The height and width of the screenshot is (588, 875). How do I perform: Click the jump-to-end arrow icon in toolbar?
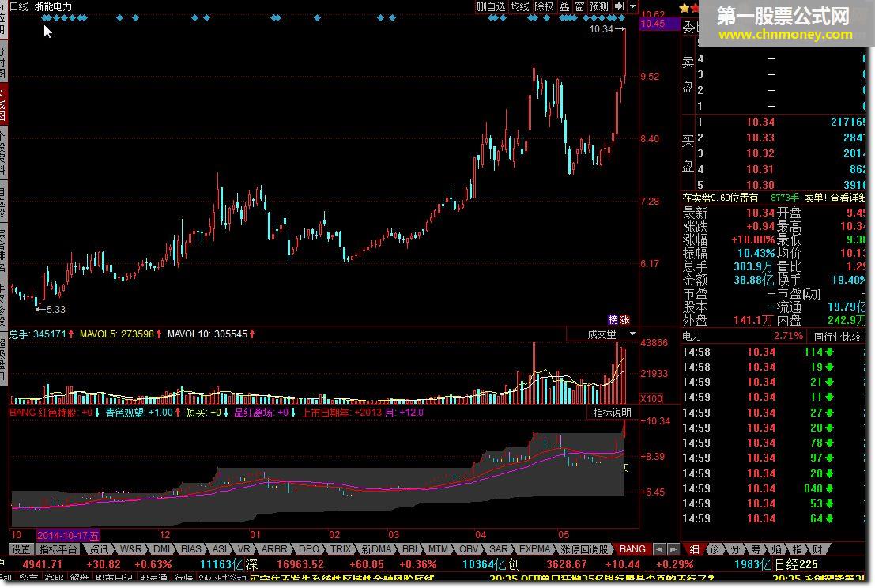click(x=620, y=6)
